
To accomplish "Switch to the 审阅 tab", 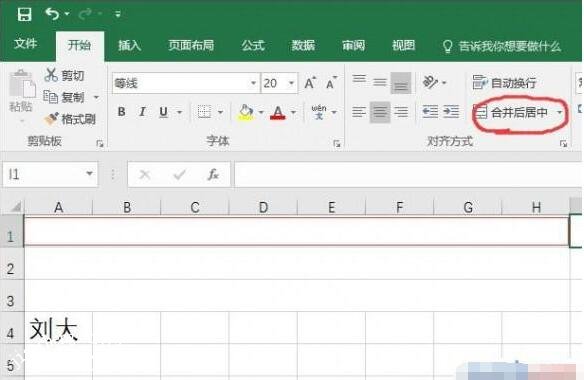I will coord(353,45).
